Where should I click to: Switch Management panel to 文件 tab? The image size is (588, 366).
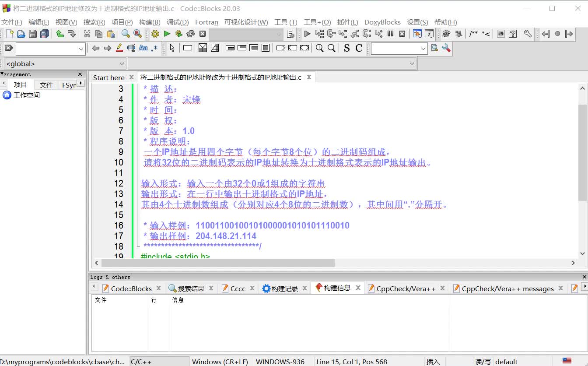[x=46, y=85]
